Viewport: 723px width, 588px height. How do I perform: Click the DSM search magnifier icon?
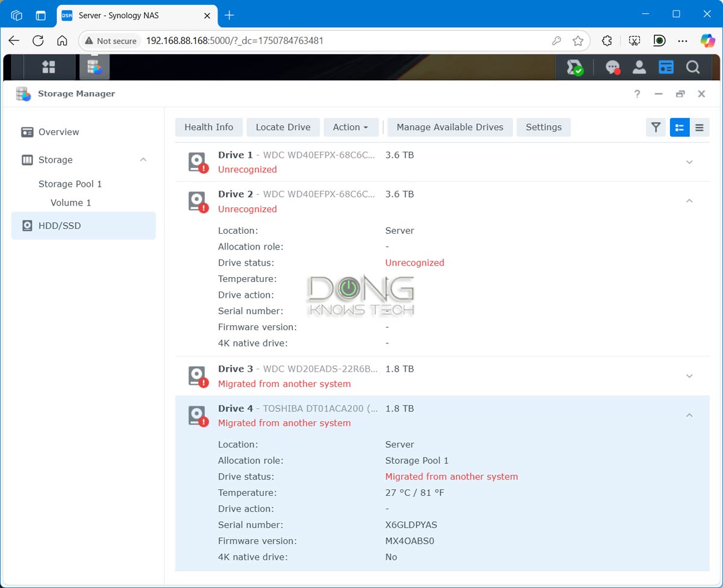click(693, 67)
